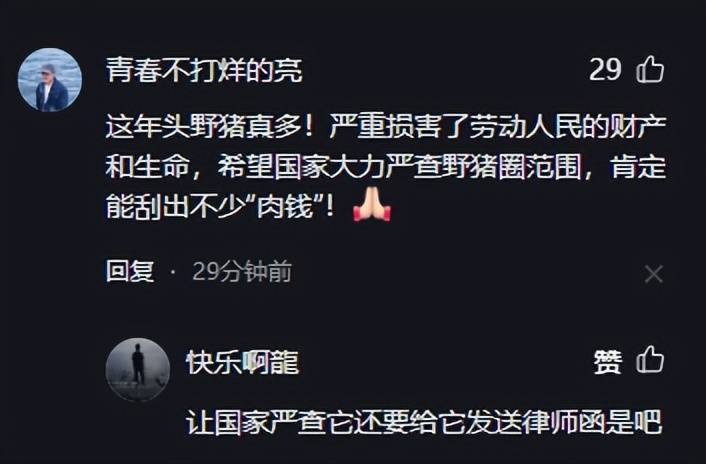The image size is (706, 464).
Task: Click the line starting 和生命，希望国家
Action: coord(386,167)
